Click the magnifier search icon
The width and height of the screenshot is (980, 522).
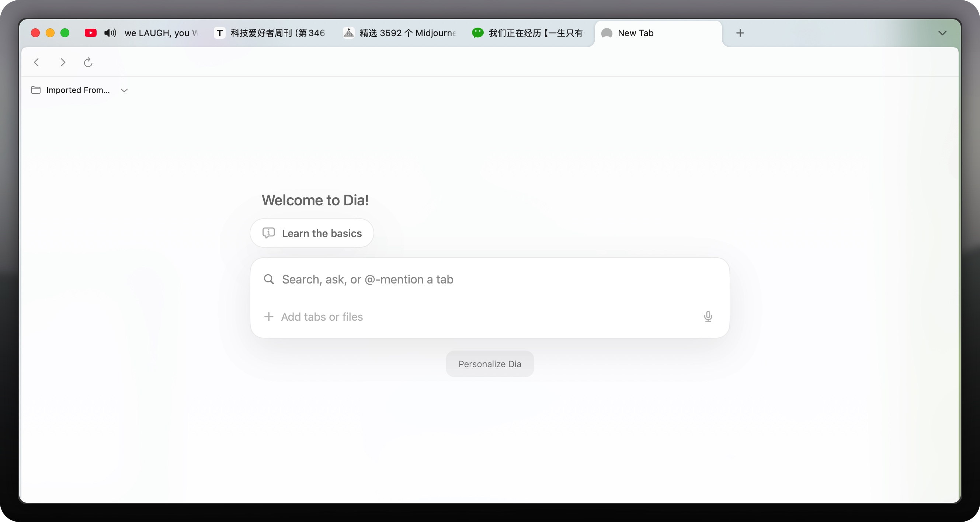point(269,279)
